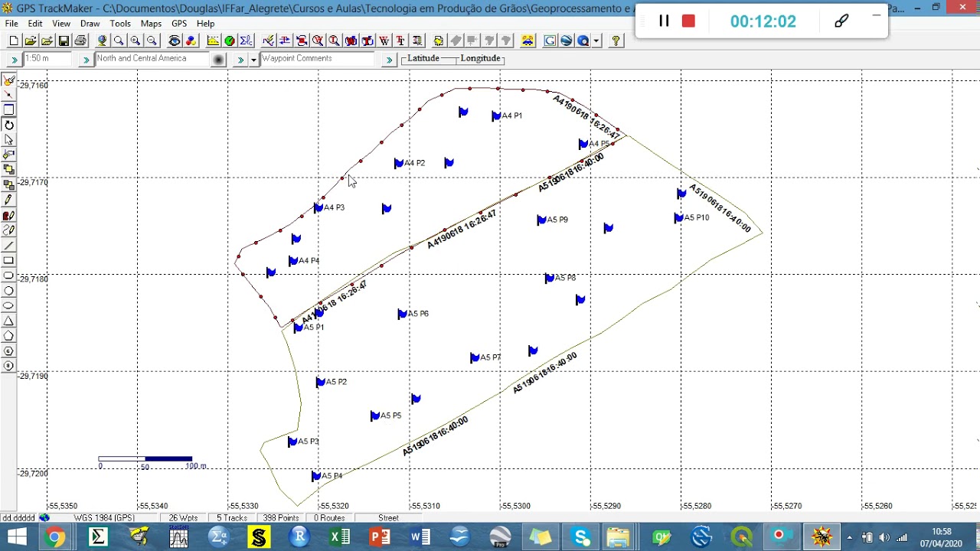Open the File menu
This screenshot has width=980, height=551.
(x=11, y=24)
